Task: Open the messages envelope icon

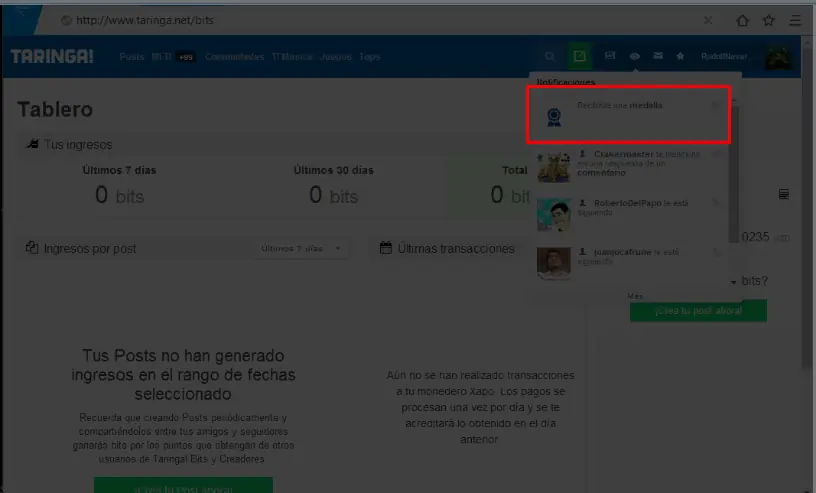Action: (x=658, y=56)
